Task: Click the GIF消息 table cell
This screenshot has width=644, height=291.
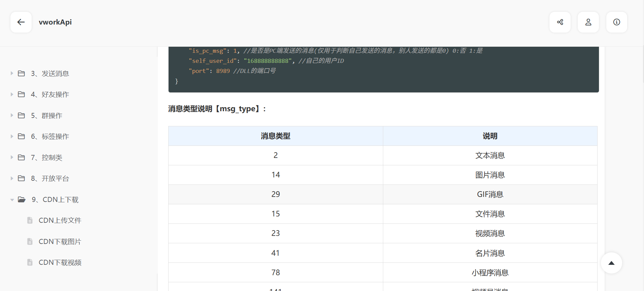Action: tap(490, 194)
